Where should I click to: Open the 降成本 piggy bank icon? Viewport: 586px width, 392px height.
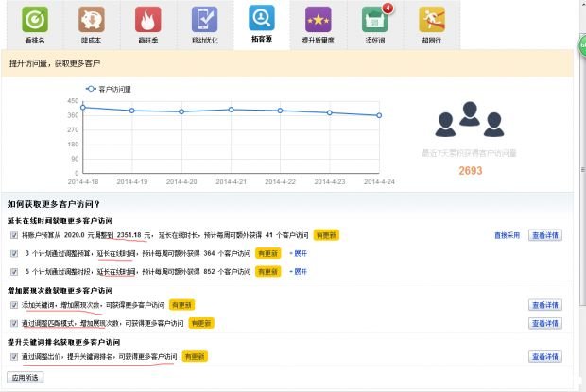coord(91,20)
